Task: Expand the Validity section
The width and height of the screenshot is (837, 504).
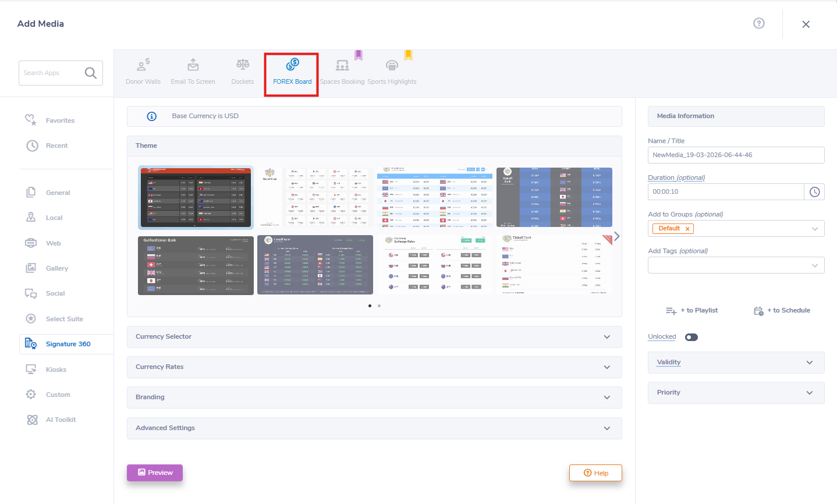Action: click(x=736, y=363)
